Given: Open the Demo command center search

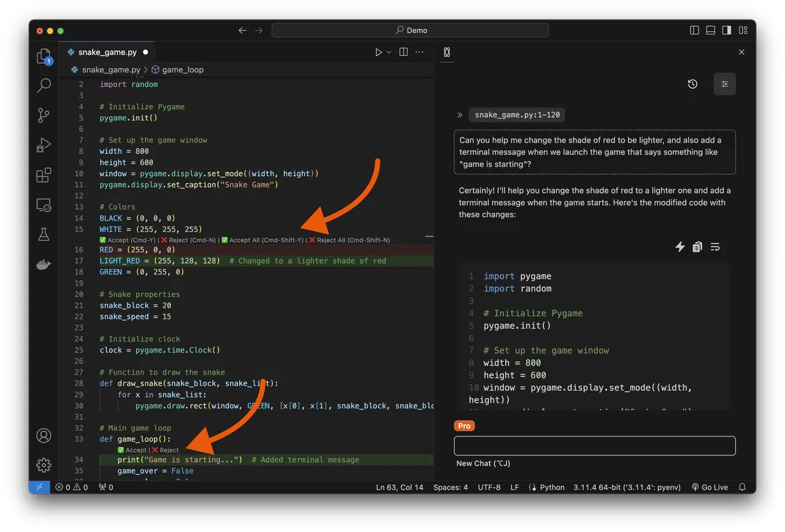Looking at the screenshot, I should click(410, 30).
